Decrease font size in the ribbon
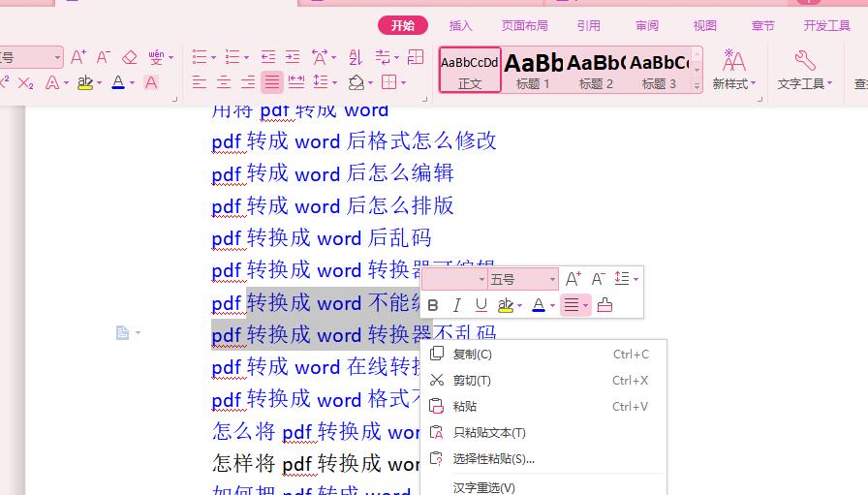 104,57
